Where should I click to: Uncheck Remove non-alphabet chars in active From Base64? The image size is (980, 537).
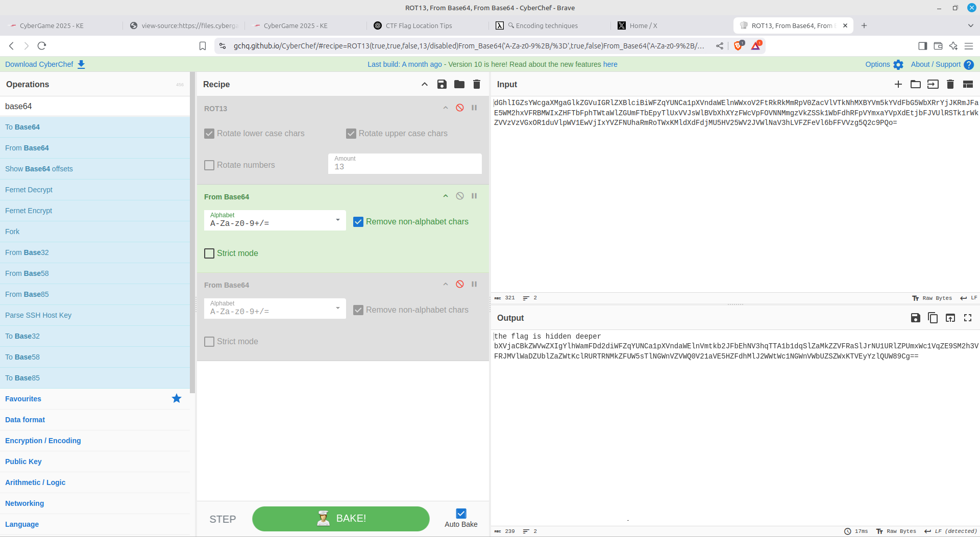point(358,222)
